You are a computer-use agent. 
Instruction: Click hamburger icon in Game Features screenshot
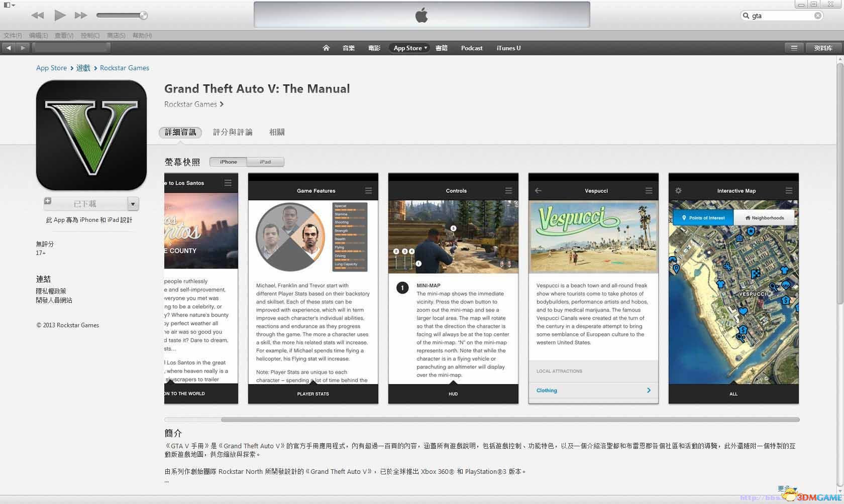(368, 191)
